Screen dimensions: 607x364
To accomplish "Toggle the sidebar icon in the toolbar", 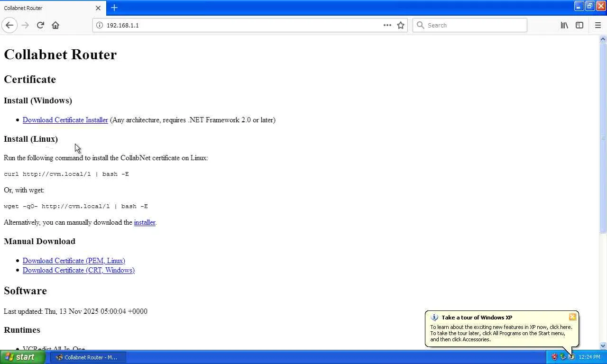I will point(579,25).
